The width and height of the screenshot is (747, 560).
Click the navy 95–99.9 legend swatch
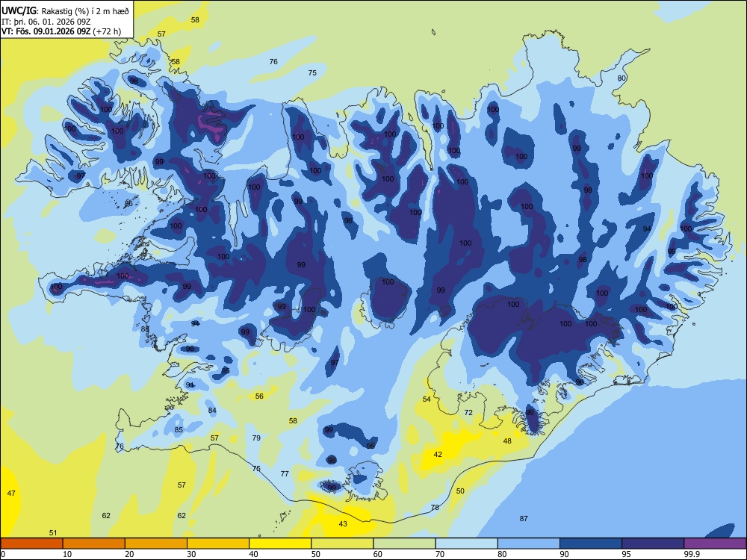tap(653, 544)
